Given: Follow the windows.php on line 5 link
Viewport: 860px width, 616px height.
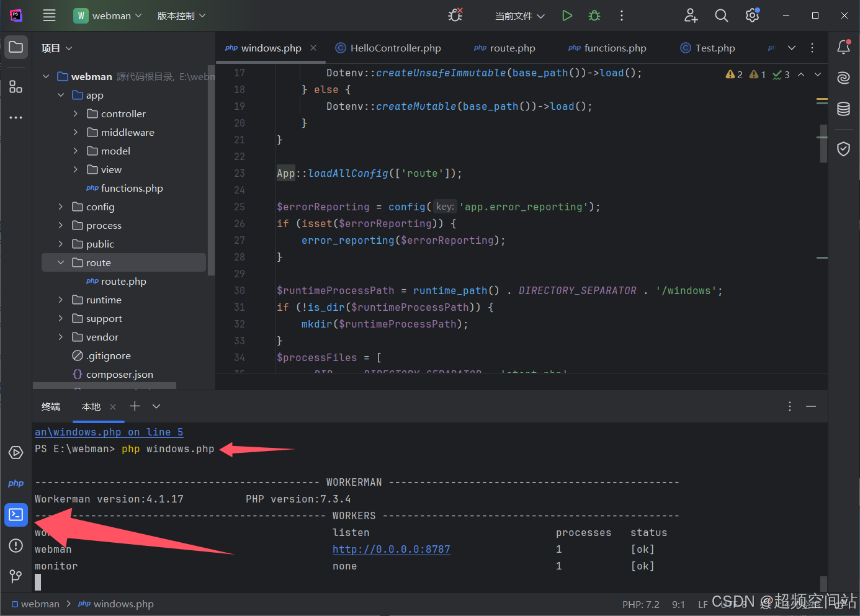Looking at the screenshot, I should click(109, 432).
